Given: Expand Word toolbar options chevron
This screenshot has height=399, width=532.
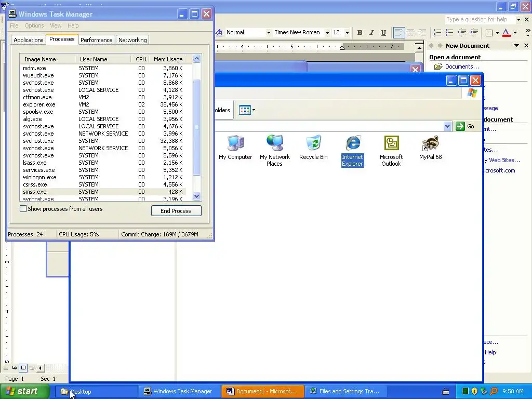Looking at the screenshot, I should [x=528, y=33].
